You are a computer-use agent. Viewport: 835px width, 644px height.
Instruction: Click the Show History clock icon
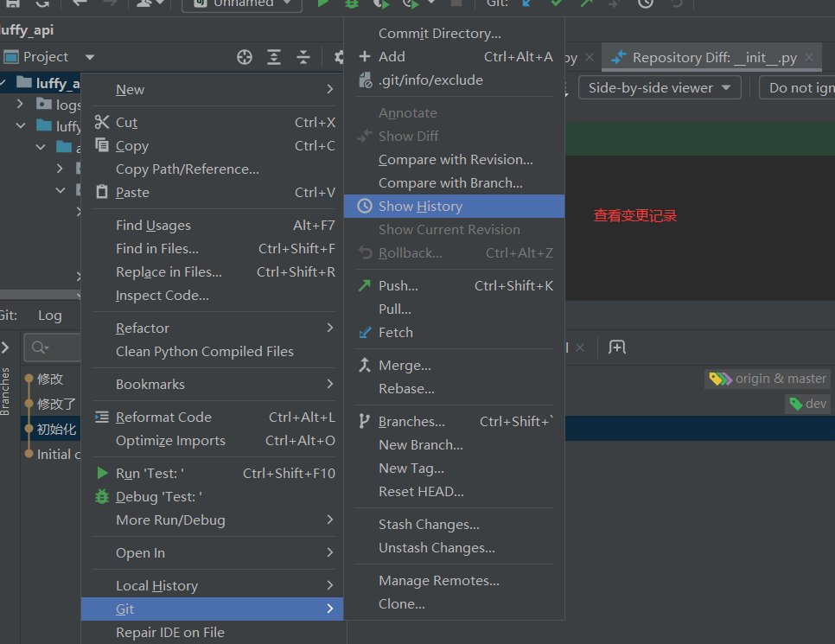[365, 206]
